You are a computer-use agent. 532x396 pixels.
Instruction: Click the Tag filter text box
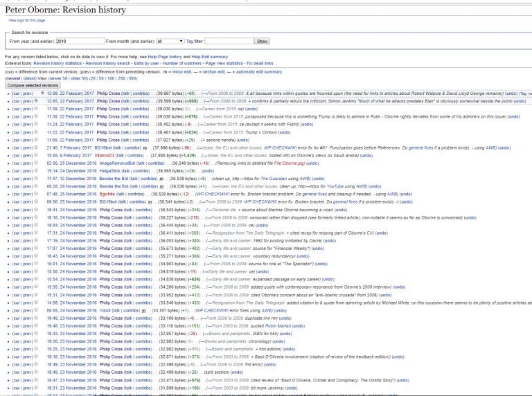(229, 42)
